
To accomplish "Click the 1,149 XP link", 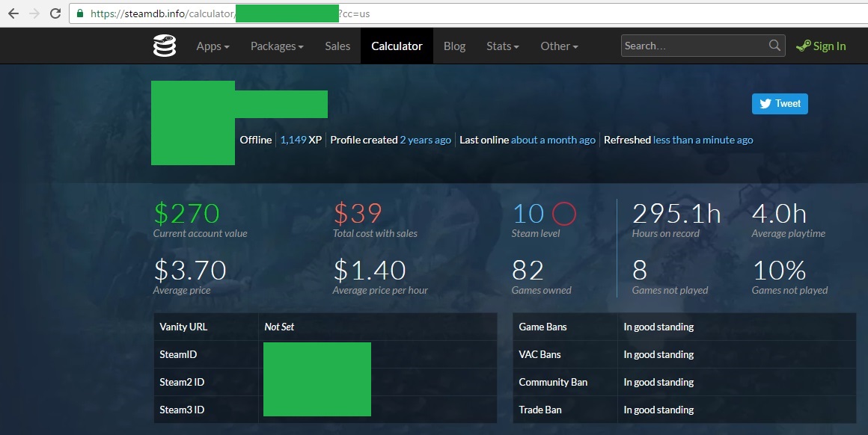I will 301,140.
